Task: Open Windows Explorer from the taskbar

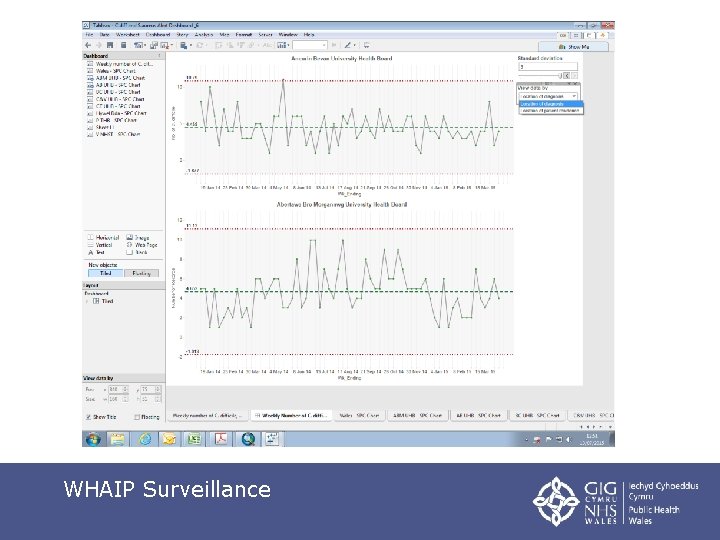Action: (118, 439)
